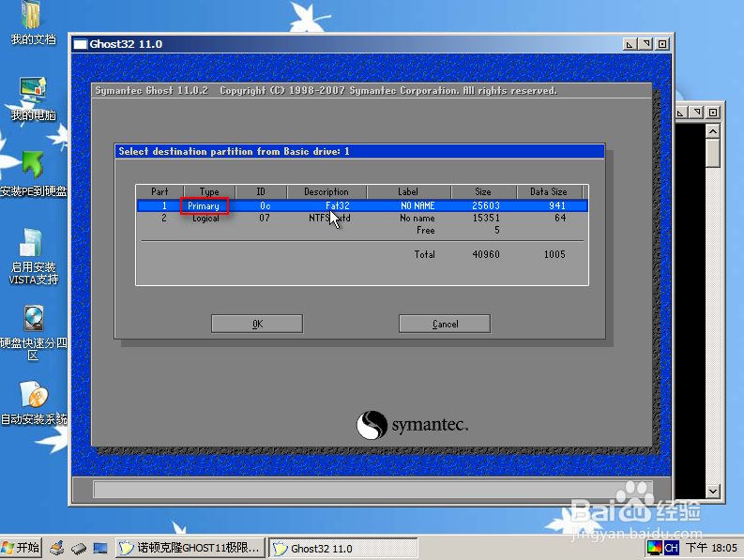
Task: Minimize the background console window
Action: (x=680, y=113)
